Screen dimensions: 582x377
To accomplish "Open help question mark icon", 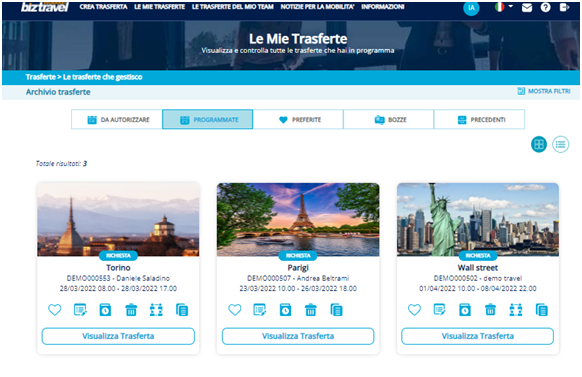I will click(545, 7).
